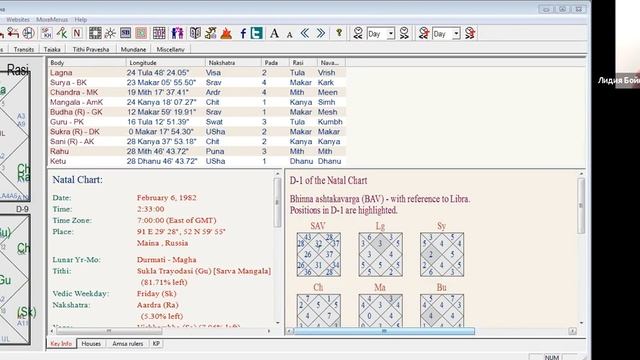Click the fire flame toolbar icon
The width and height of the screenshot is (640, 360).
click(226, 33)
